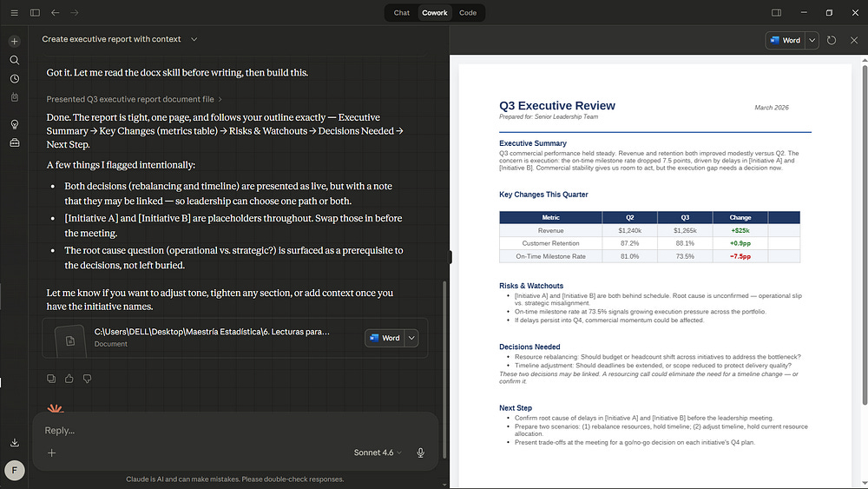Image resolution: width=868 pixels, height=489 pixels.
Task: Open the briefcase toolbox icon in sidebar
Action: 15,143
